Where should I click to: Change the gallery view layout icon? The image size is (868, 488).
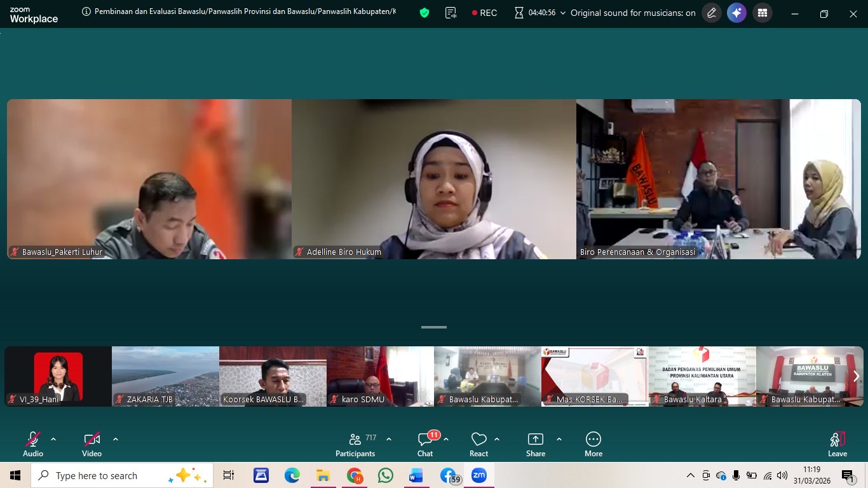762,13
